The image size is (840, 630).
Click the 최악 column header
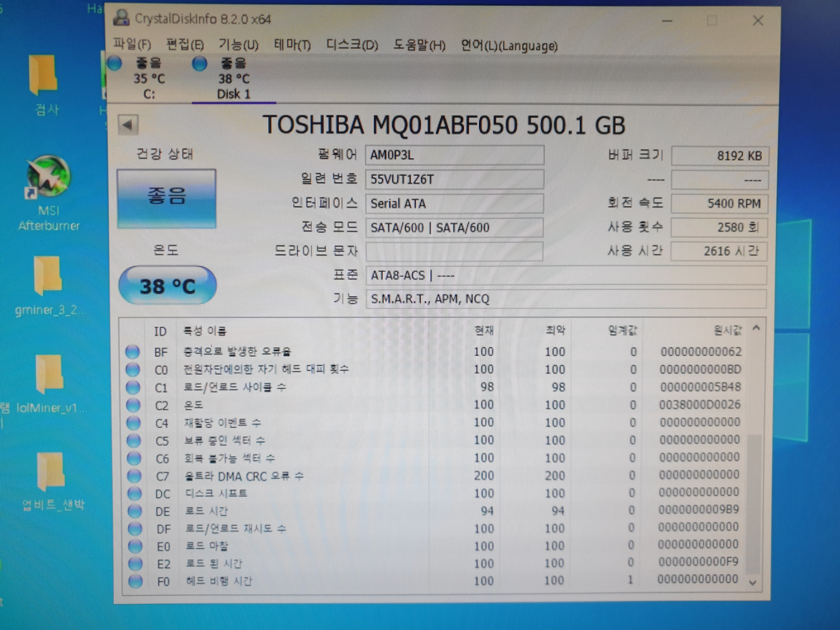(x=556, y=330)
